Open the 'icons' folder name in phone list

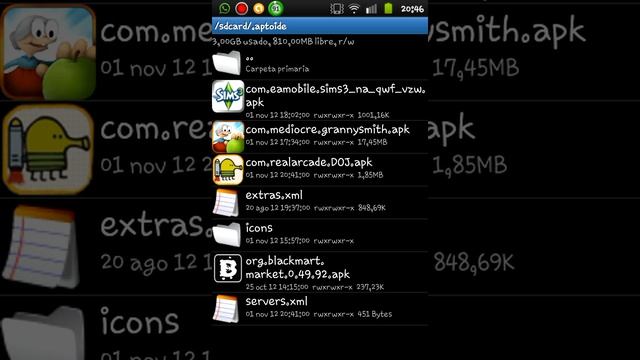click(259, 228)
